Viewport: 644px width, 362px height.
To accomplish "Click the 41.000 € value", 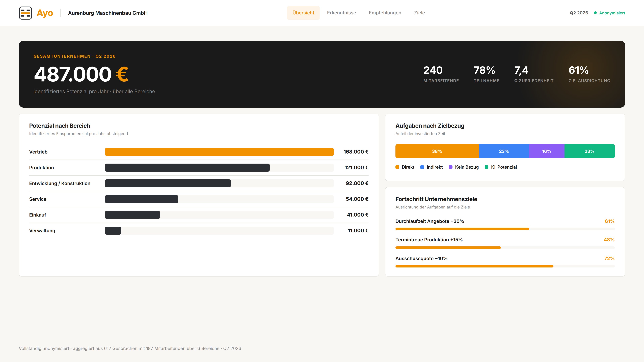I will [358, 215].
